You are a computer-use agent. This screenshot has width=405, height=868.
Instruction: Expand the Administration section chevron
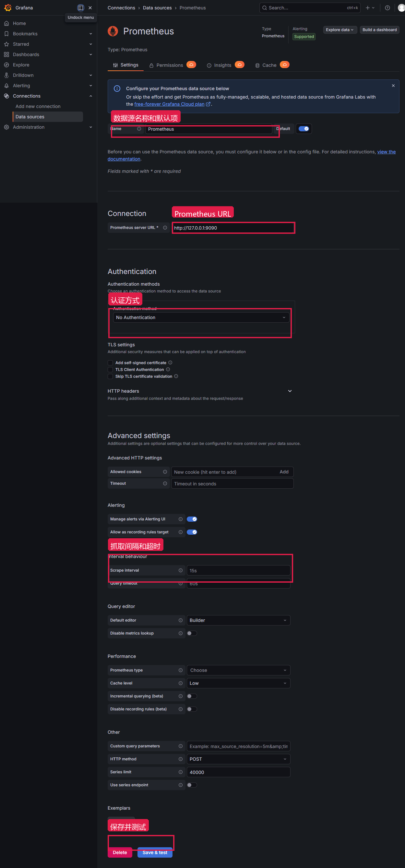point(91,127)
